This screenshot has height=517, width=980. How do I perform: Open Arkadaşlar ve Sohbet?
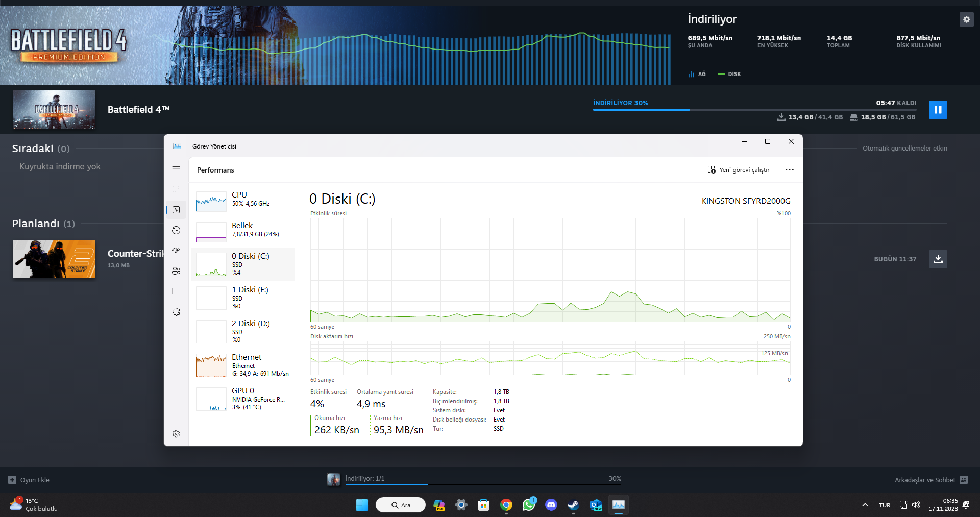tap(931, 480)
